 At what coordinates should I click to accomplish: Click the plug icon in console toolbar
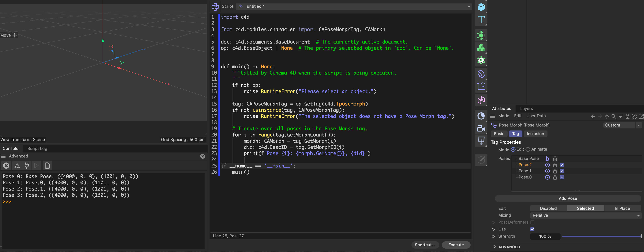click(x=27, y=166)
